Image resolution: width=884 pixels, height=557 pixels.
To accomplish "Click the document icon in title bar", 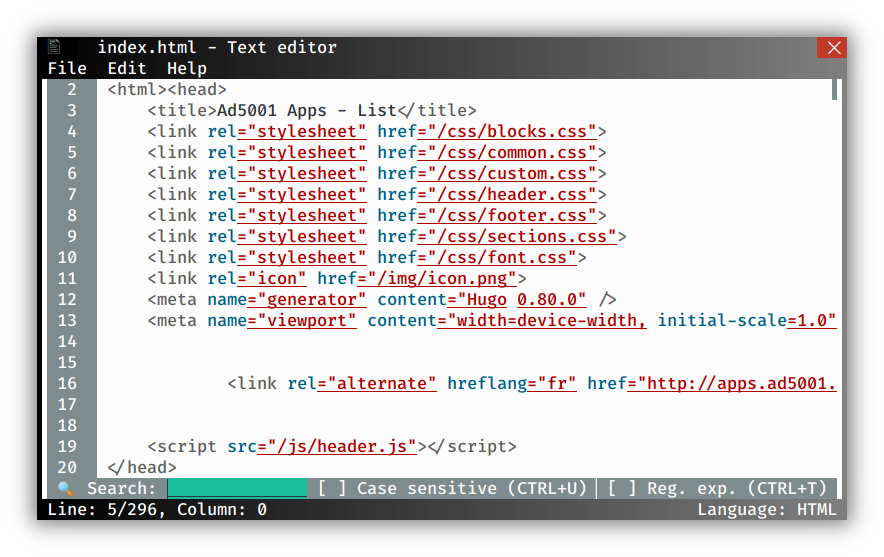I will click(54, 47).
